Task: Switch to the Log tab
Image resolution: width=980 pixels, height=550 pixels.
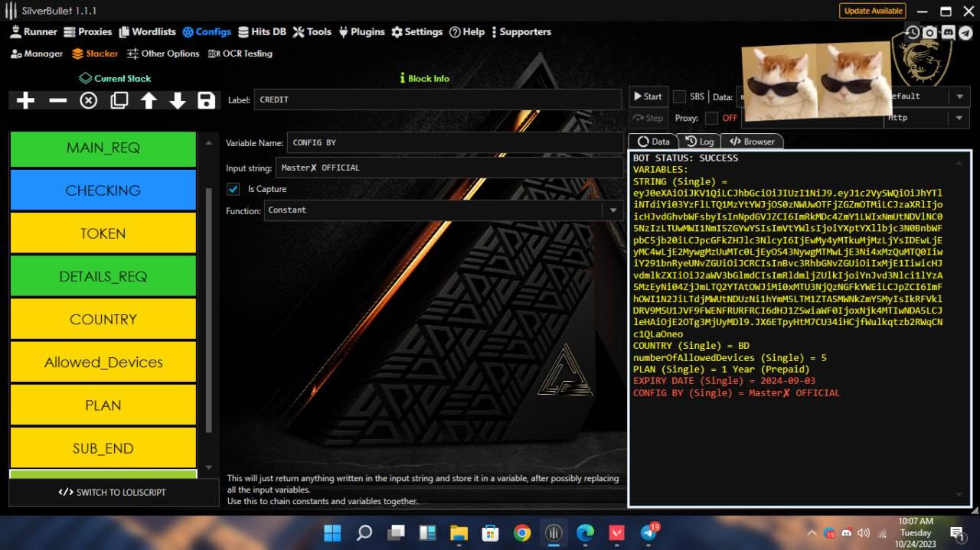Action: 700,142
